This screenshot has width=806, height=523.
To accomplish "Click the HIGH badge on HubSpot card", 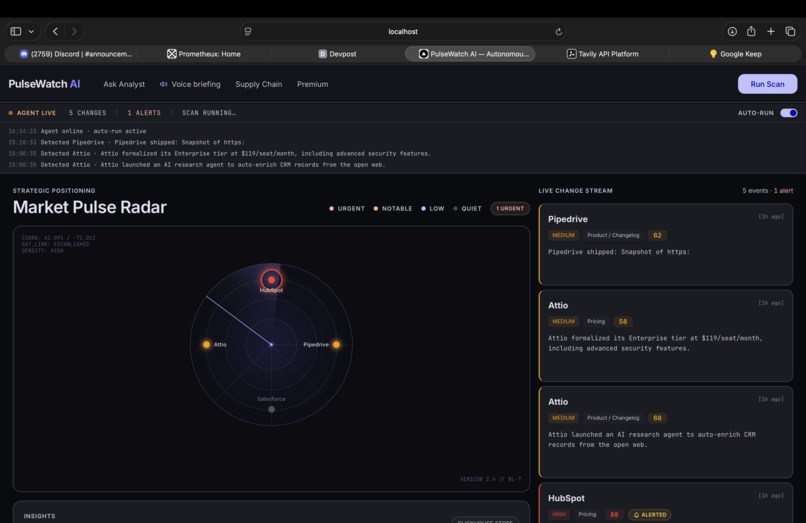I will (559, 514).
